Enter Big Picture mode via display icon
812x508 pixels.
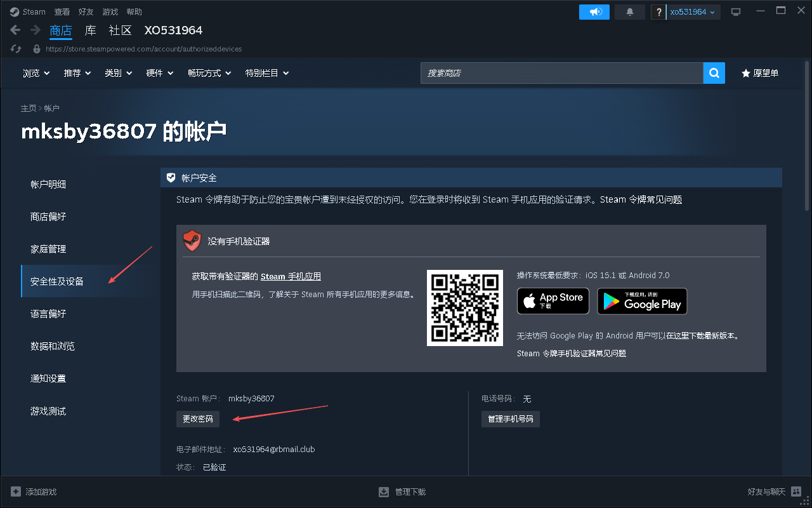pyautogui.click(x=736, y=11)
